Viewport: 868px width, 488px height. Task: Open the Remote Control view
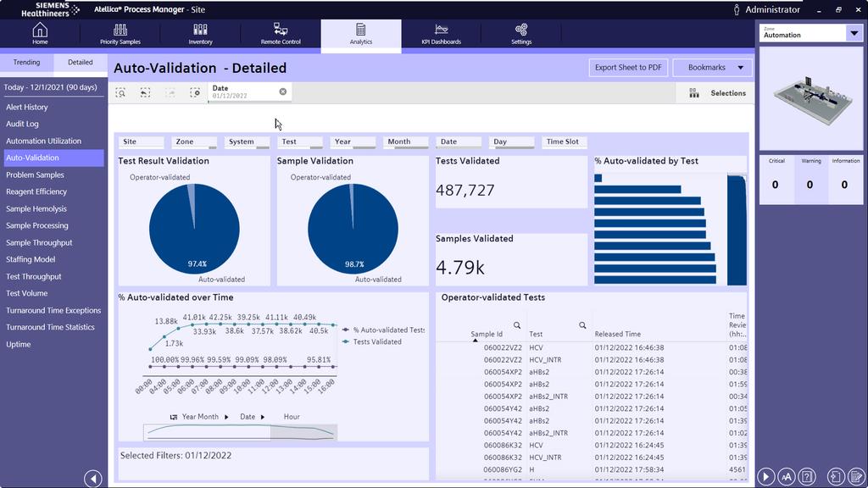(x=281, y=34)
